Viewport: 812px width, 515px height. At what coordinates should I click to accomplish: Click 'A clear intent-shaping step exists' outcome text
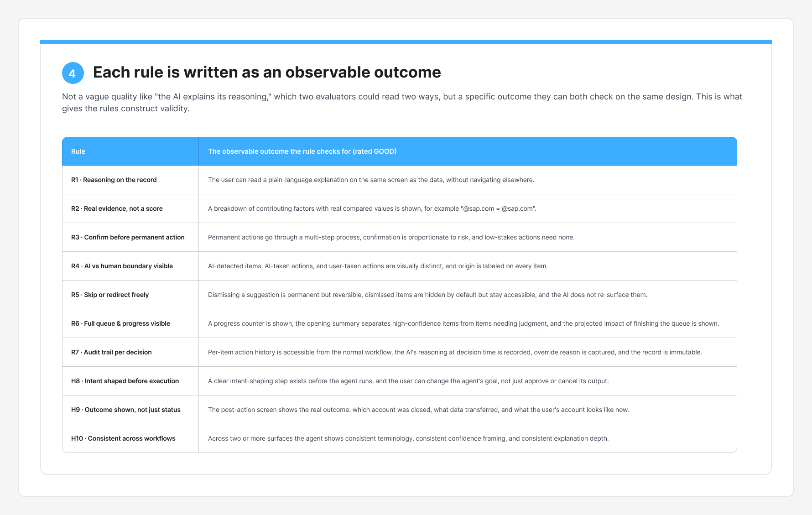408,381
